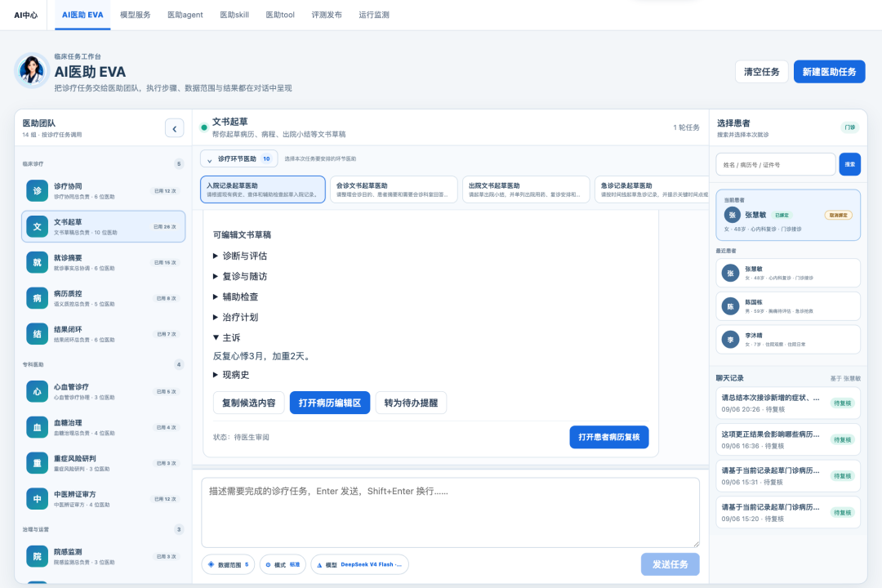Expand the 复诊与随访 section

240,276
